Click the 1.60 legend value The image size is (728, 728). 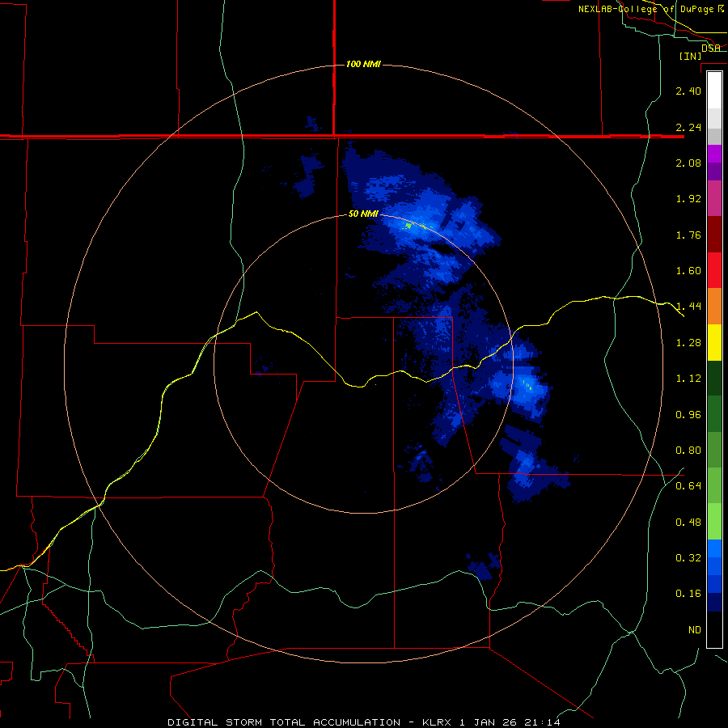click(688, 271)
